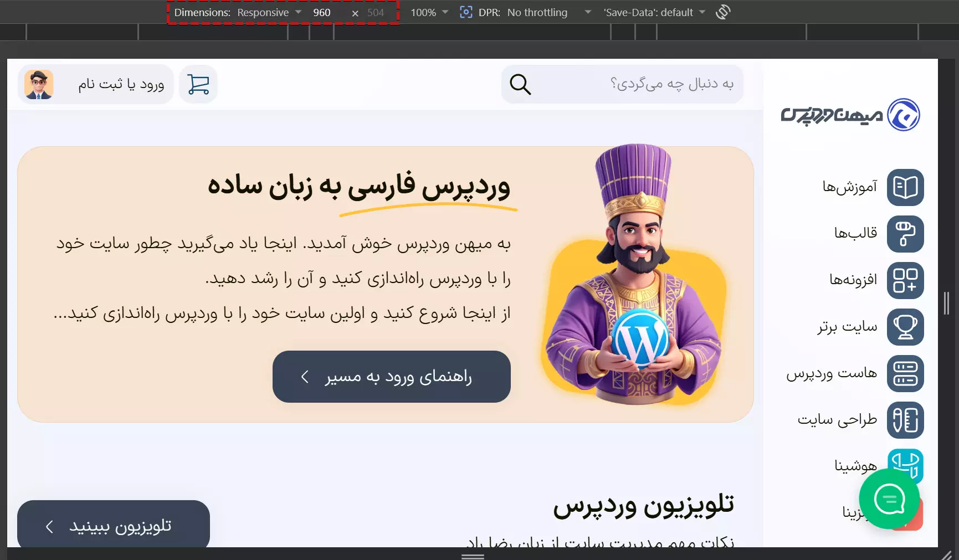Click the height field showing 504
959x560 pixels.
click(x=376, y=12)
